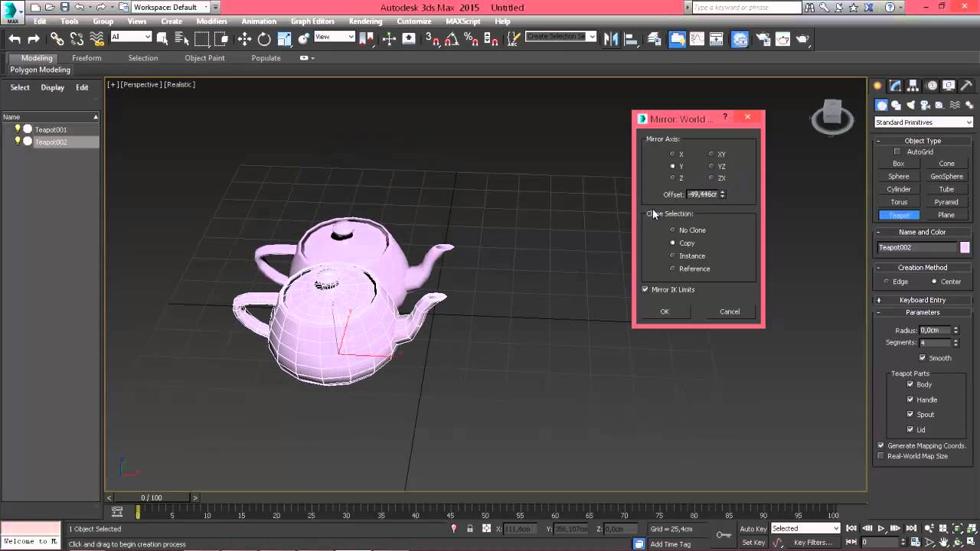This screenshot has height=551, width=980.
Task: Click Cancel in the Mirror dialog
Action: click(730, 311)
